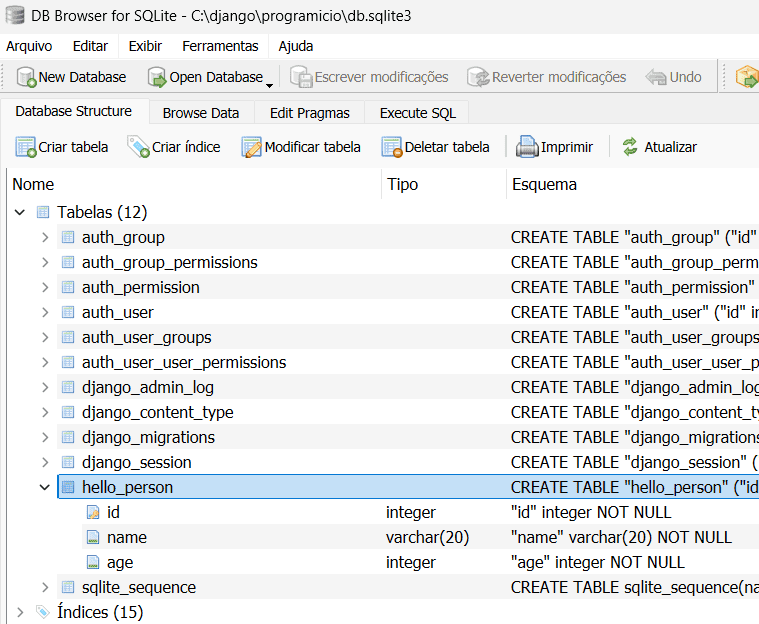Select the auth_user_user_permissions row name
Viewport: 759px width, 624px height.
pos(184,362)
